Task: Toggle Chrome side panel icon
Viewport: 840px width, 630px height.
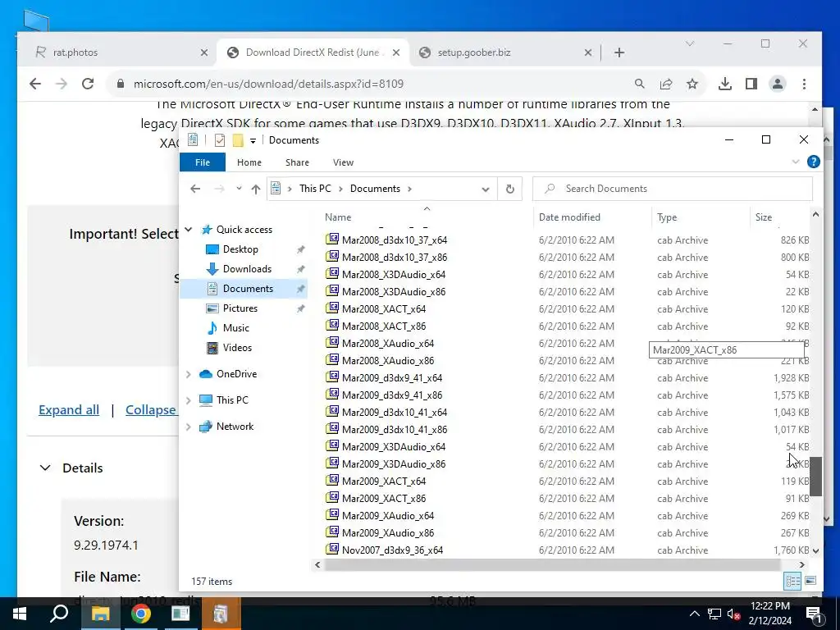Action: point(751,84)
